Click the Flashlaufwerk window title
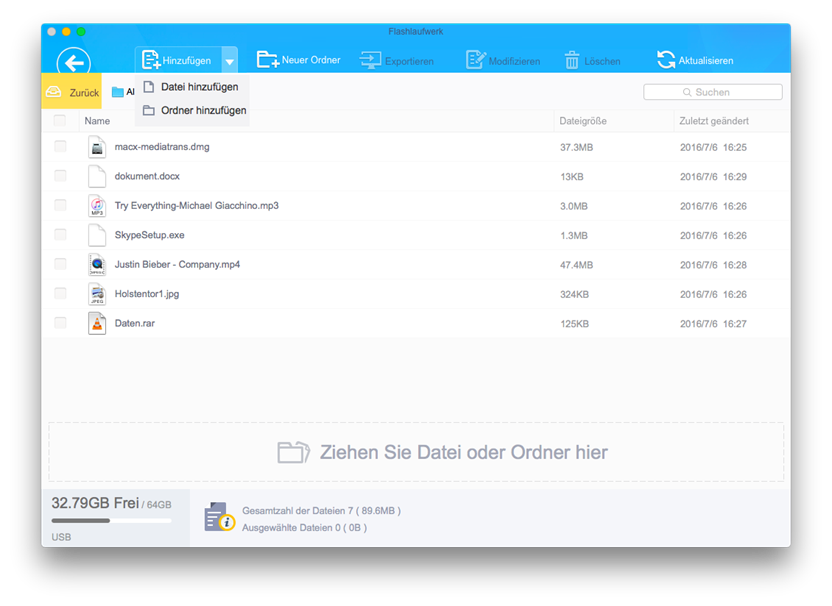Viewport: 832px width, 606px height. [x=415, y=31]
